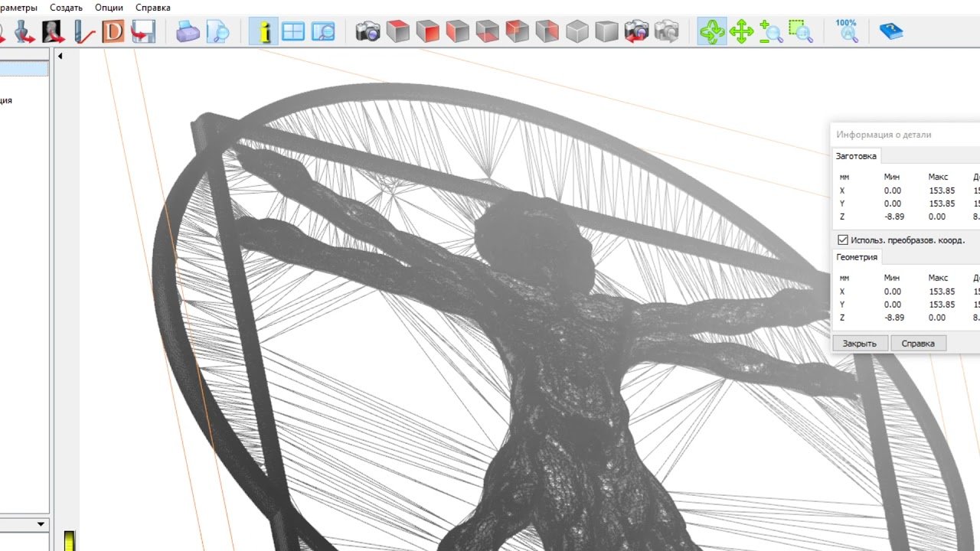
Task: Click the first camera icon
Action: 368,31
